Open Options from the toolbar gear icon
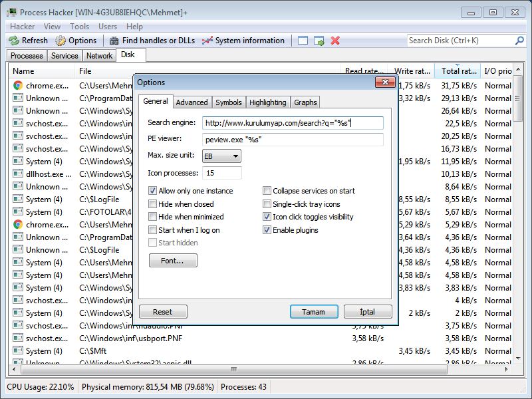 [x=76, y=41]
